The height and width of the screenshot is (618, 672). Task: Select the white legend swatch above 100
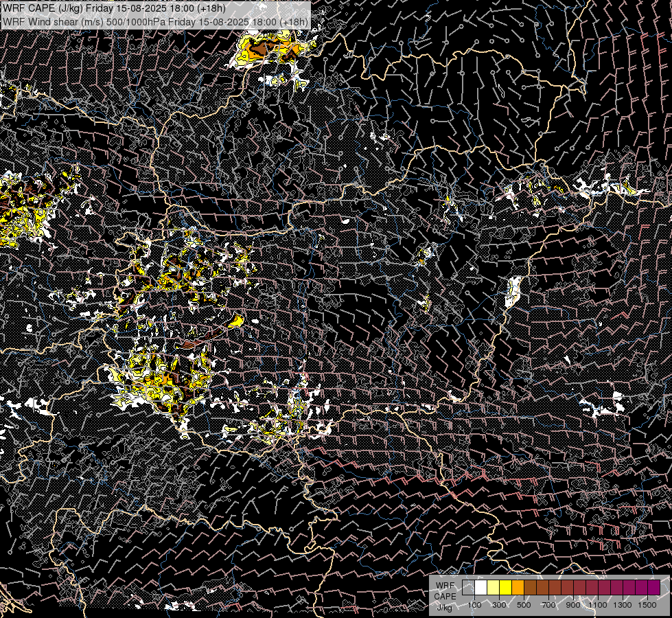(x=481, y=587)
